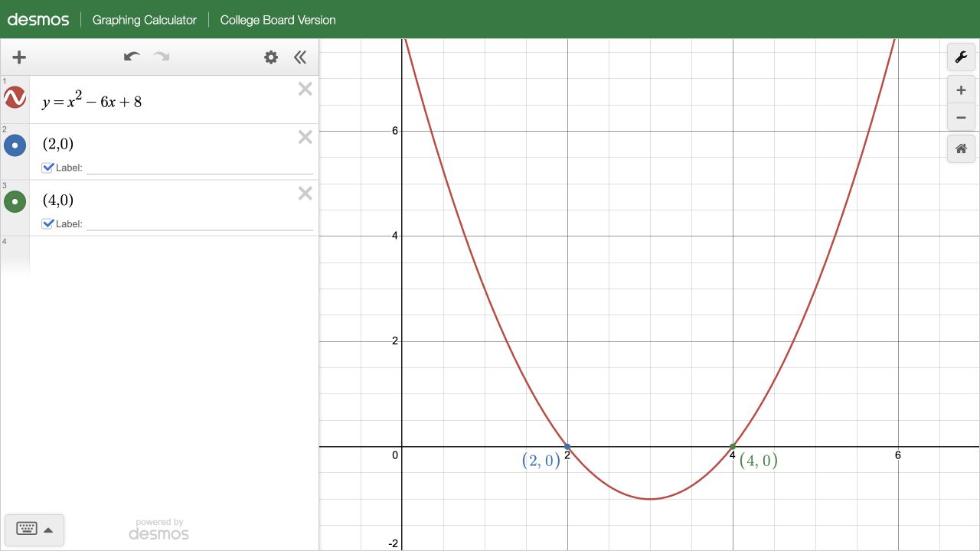This screenshot has width=980, height=551.
Task: Delete the y = x² − 6x + 8 expression
Action: pyautogui.click(x=305, y=89)
